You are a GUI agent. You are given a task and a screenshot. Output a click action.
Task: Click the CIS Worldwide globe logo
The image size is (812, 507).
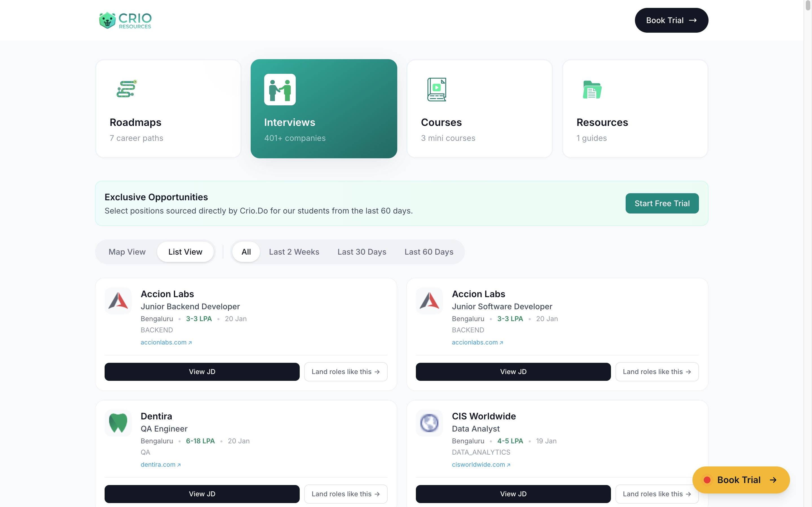[x=429, y=423]
